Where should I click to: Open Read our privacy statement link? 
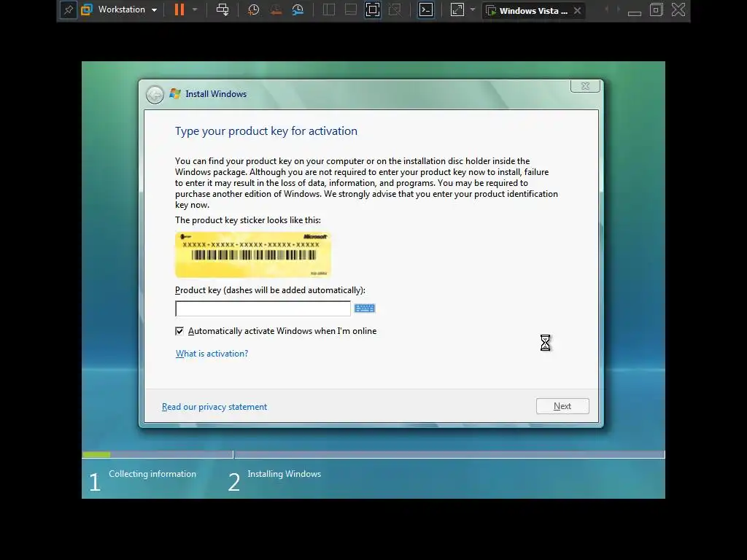214,407
